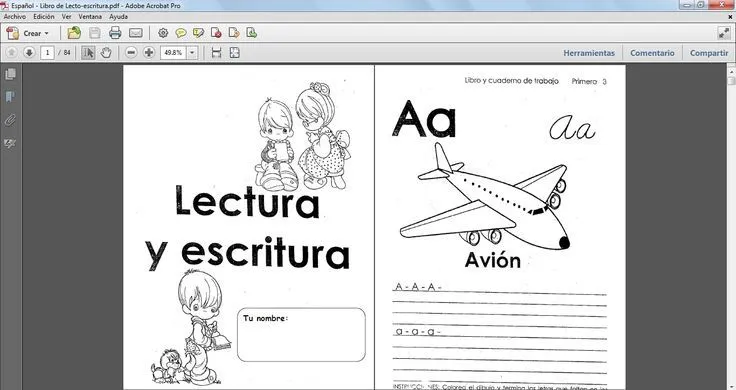Send file via email envelope icon

pyautogui.click(x=136, y=33)
